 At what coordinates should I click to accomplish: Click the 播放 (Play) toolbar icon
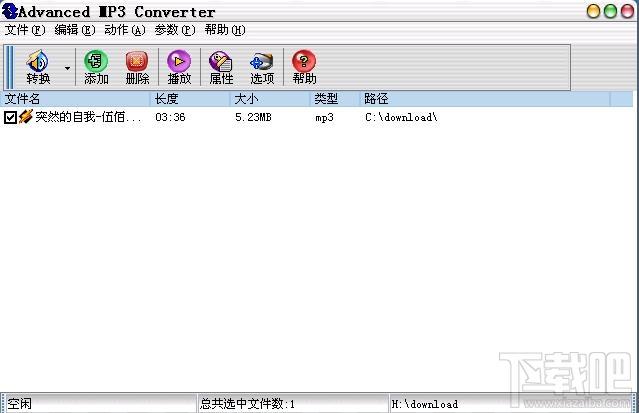[179, 67]
